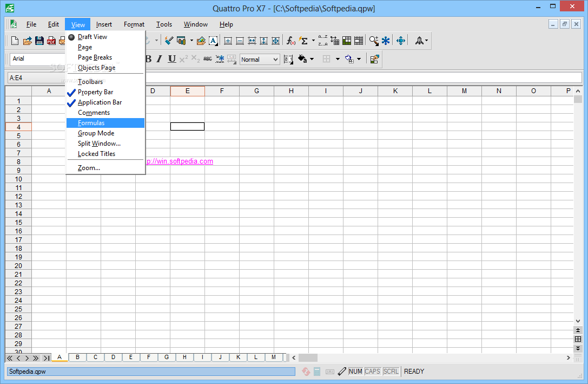This screenshot has width=588, height=384.
Task: Click the horizontal scrollbar thumb
Action: pyautogui.click(x=308, y=357)
